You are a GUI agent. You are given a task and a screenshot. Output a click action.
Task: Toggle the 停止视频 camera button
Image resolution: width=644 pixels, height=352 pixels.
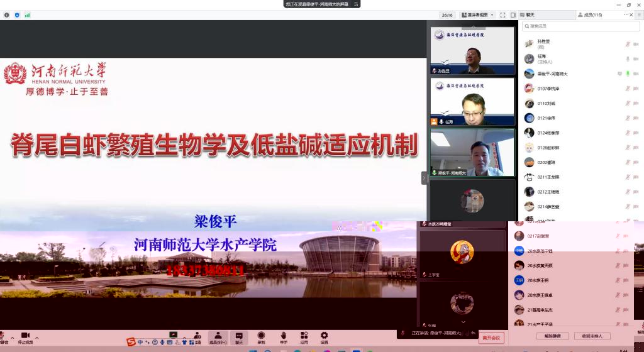25,338
